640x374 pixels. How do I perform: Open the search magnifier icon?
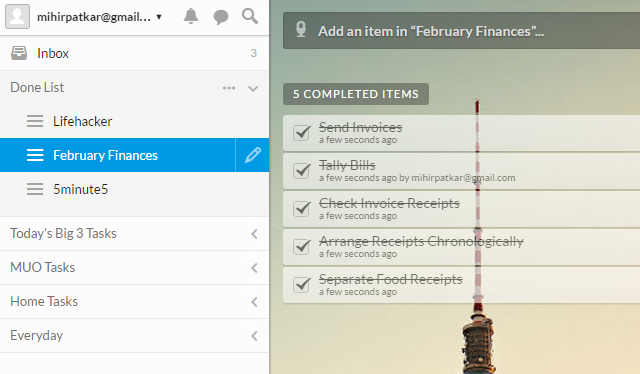click(250, 16)
